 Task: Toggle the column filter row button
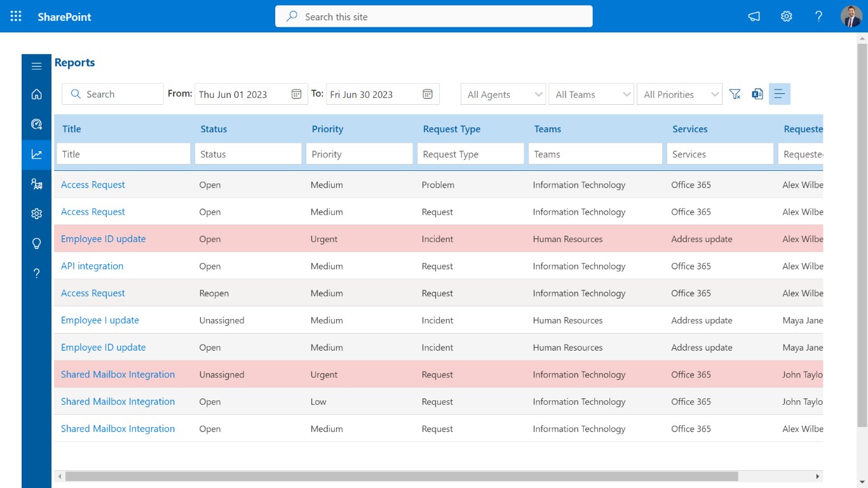click(x=780, y=94)
